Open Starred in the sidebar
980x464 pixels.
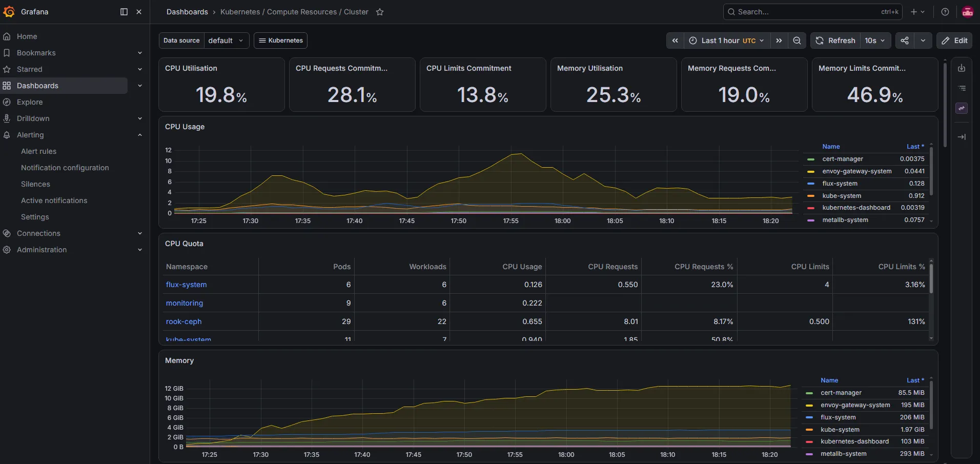point(29,69)
